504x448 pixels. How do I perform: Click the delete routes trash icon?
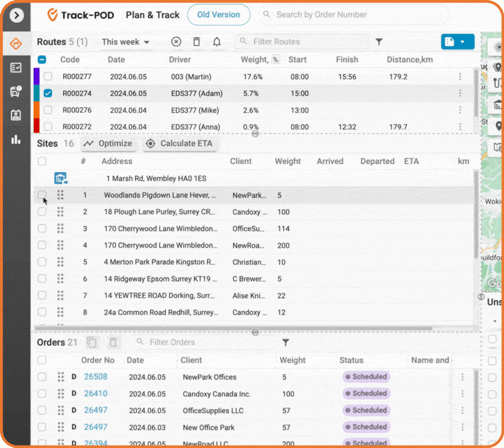(196, 42)
